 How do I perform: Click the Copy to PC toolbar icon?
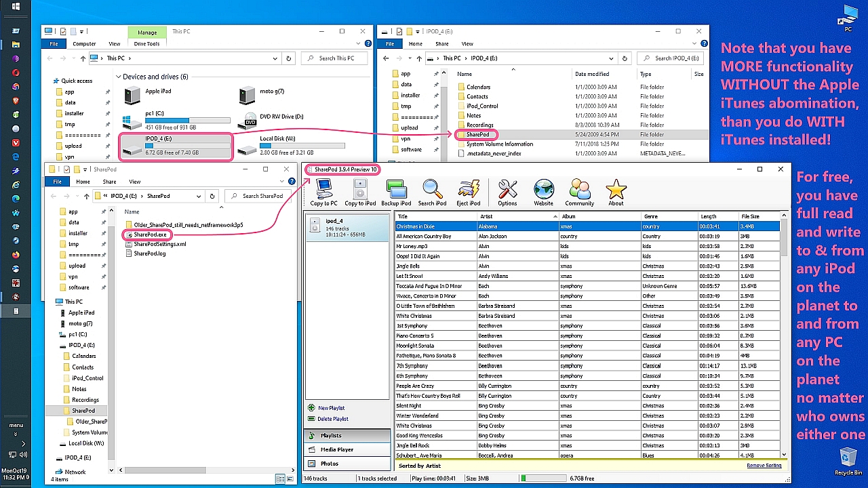pyautogui.click(x=323, y=192)
